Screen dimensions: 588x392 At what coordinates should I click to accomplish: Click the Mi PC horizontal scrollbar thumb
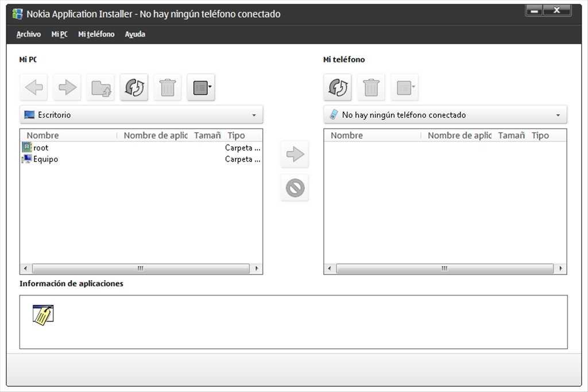tap(141, 269)
